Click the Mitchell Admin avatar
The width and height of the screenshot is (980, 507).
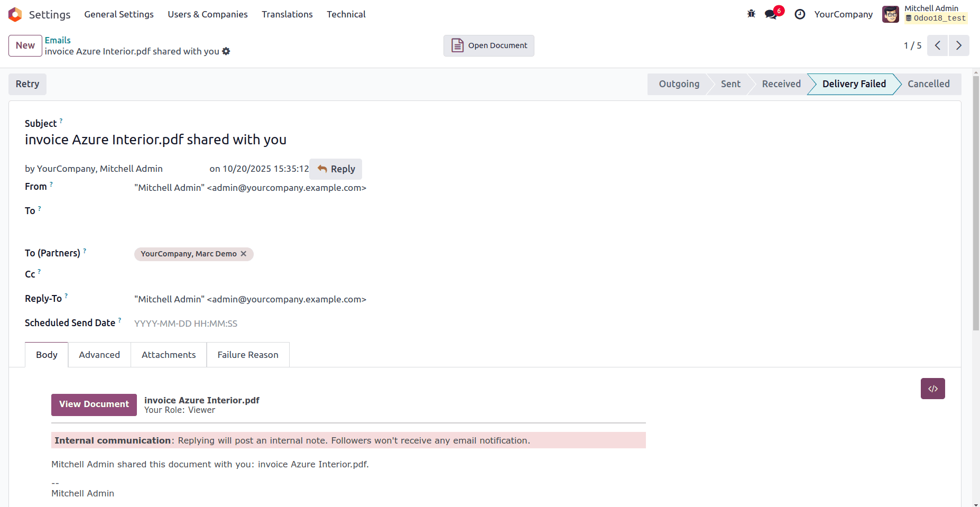click(x=891, y=14)
